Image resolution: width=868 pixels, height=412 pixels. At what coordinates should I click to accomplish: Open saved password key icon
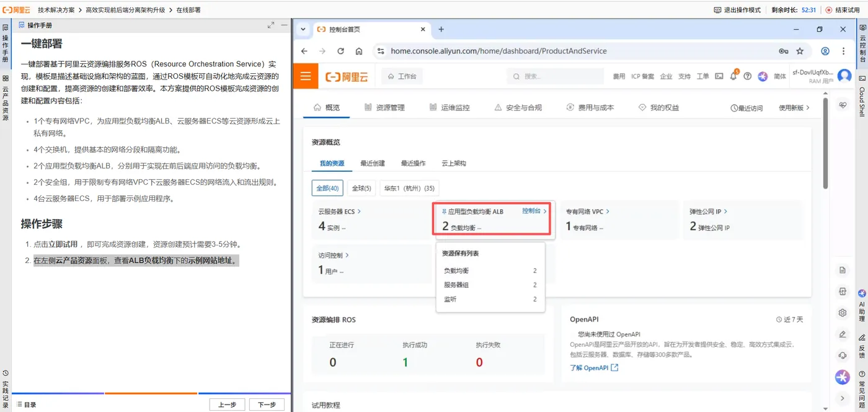point(784,51)
